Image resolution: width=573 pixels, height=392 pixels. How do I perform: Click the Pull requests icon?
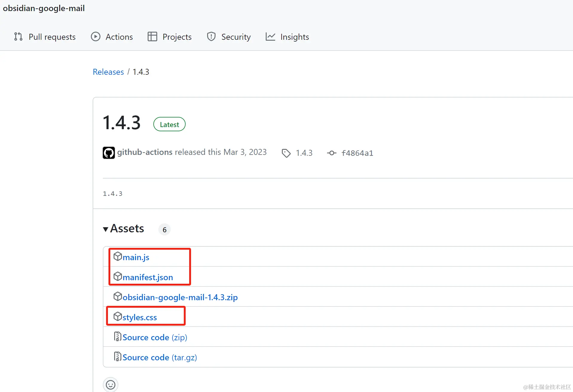point(18,36)
